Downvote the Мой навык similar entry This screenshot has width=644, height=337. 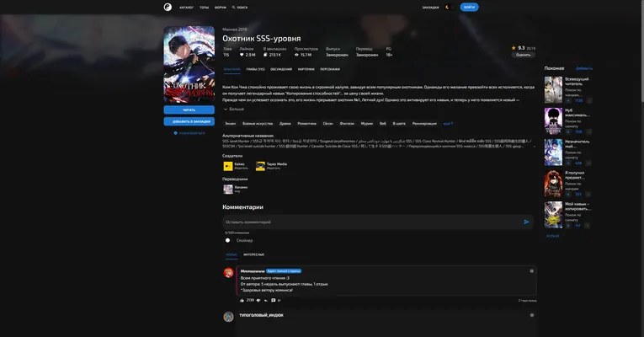pyautogui.click(x=588, y=226)
